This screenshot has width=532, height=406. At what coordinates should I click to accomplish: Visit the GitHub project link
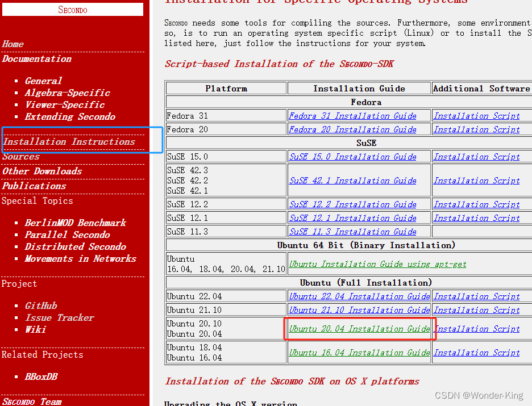[41, 305]
